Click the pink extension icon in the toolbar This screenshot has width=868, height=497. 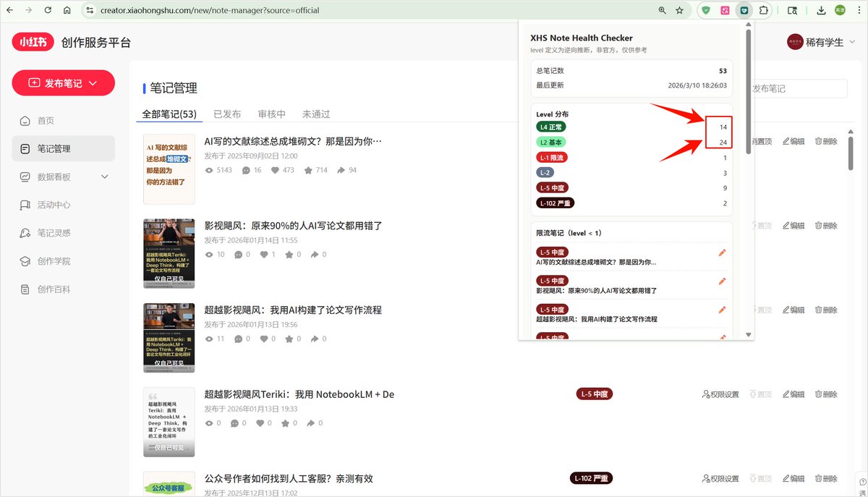click(725, 10)
